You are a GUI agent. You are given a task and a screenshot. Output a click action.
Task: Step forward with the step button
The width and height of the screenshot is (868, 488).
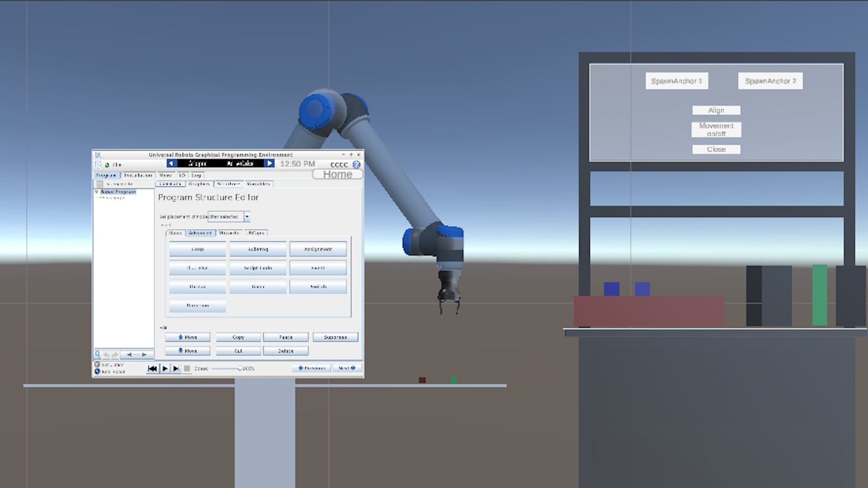pyautogui.click(x=176, y=369)
